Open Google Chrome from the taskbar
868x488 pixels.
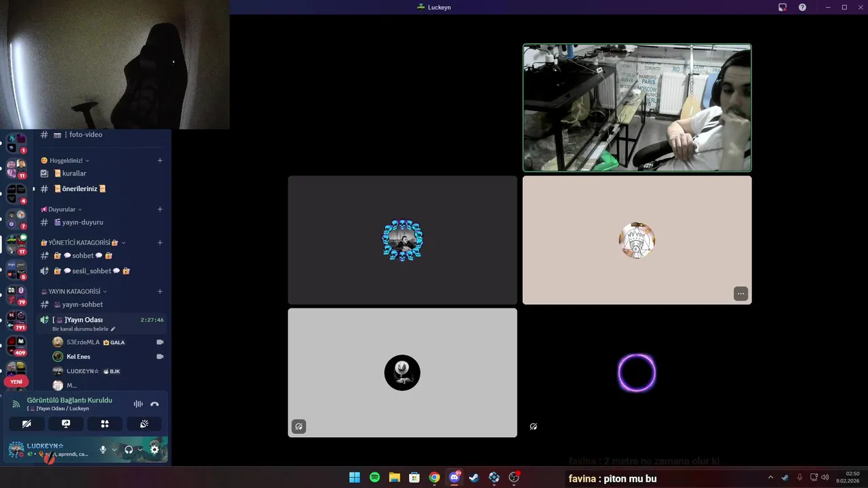pyautogui.click(x=434, y=478)
